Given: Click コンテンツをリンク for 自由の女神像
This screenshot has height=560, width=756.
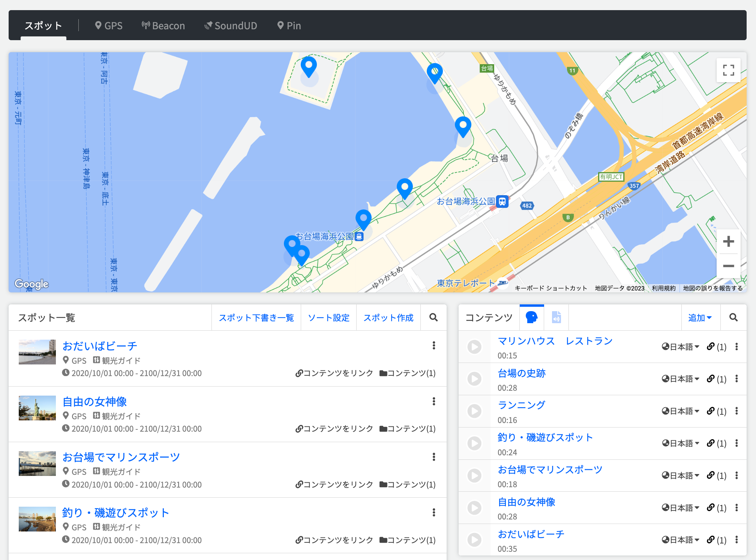Looking at the screenshot, I should pos(334,429).
